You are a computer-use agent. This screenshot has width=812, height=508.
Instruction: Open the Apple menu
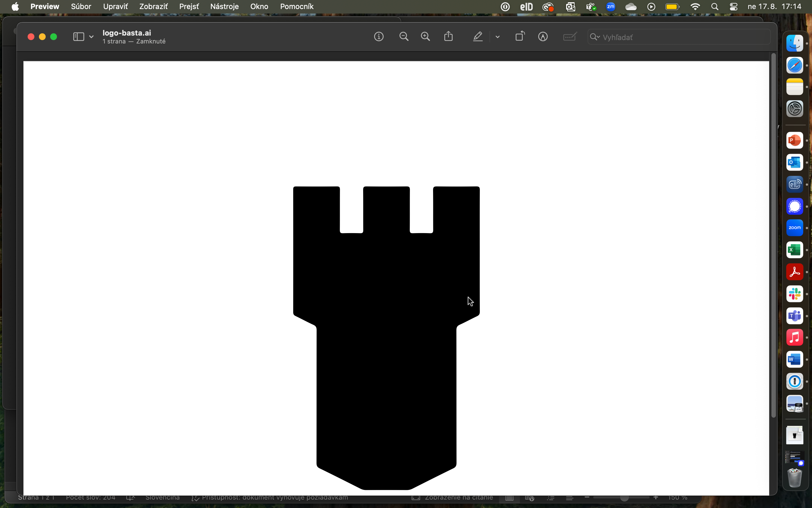(15, 6)
